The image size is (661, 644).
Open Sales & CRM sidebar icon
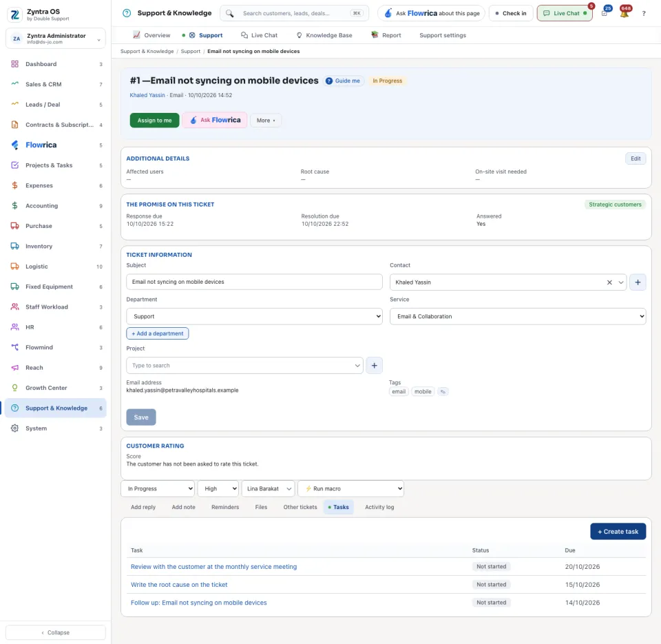tap(14, 84)
